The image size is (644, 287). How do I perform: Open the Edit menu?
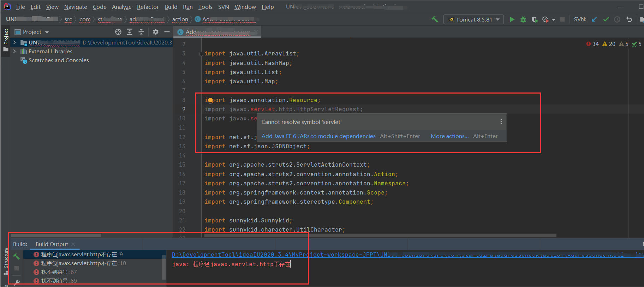[x=35, y=7]
